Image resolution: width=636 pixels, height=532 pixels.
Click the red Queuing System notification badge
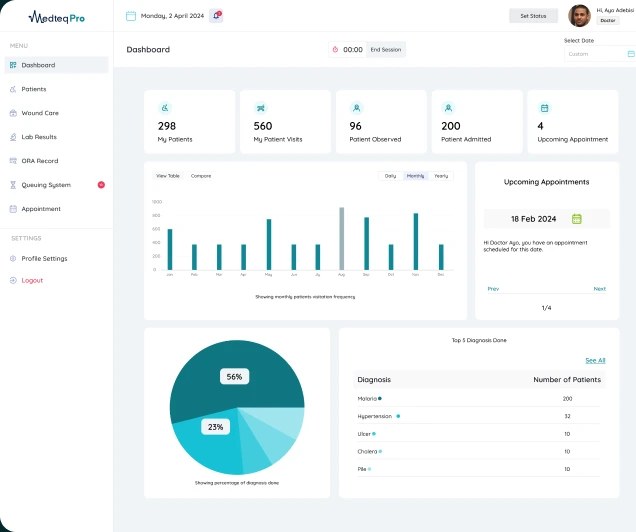tap(101, 185)
